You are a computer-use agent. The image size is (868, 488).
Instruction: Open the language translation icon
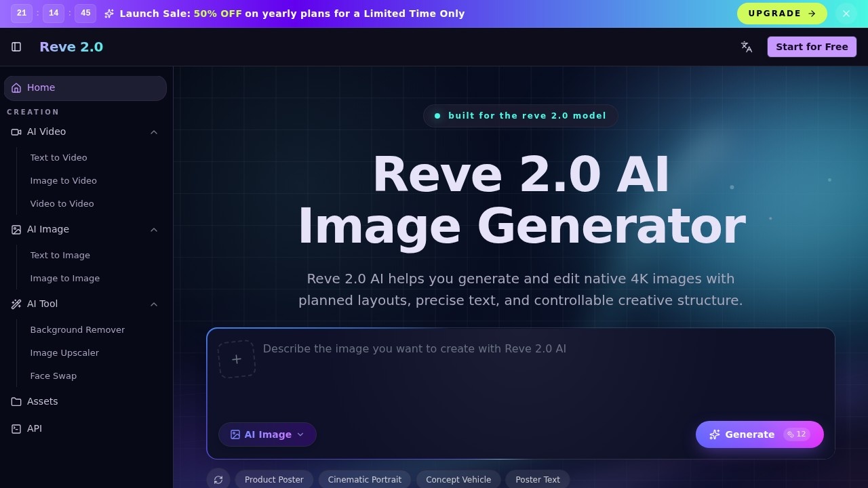747,47
